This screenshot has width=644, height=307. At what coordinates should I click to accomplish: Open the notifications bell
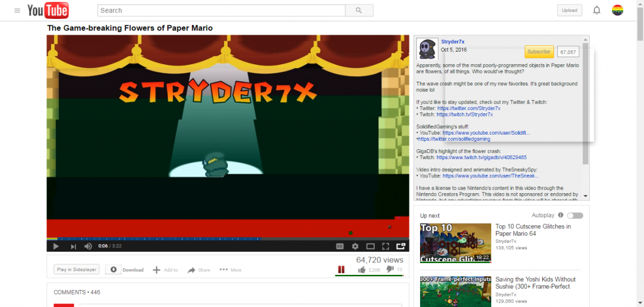point(597,10)
